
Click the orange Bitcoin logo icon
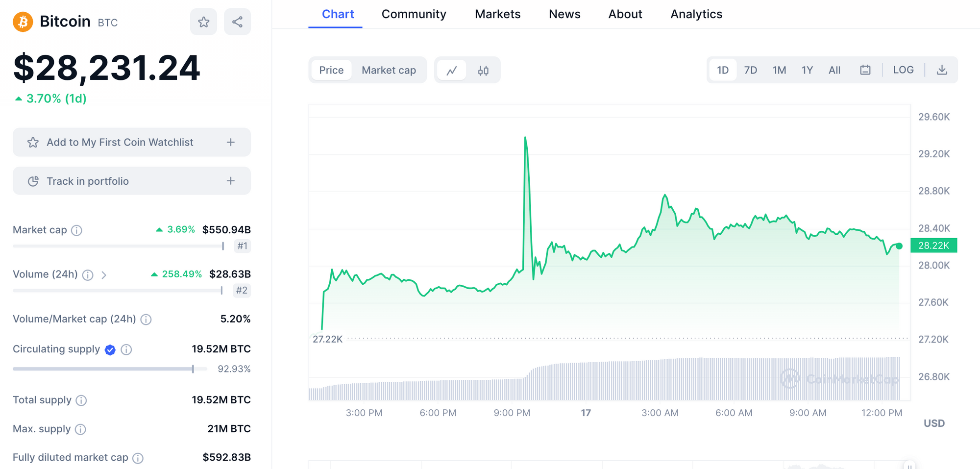pos(23,22)
